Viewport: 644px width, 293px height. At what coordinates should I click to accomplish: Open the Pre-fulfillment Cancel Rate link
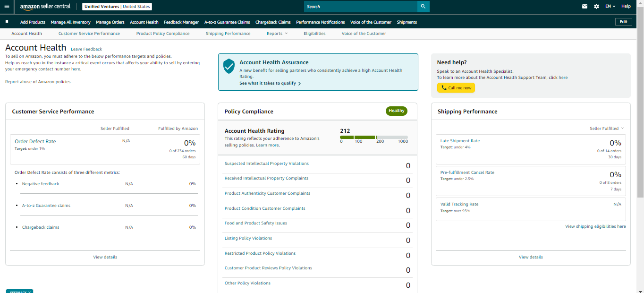pyautogui.click(x=467, y=172)
